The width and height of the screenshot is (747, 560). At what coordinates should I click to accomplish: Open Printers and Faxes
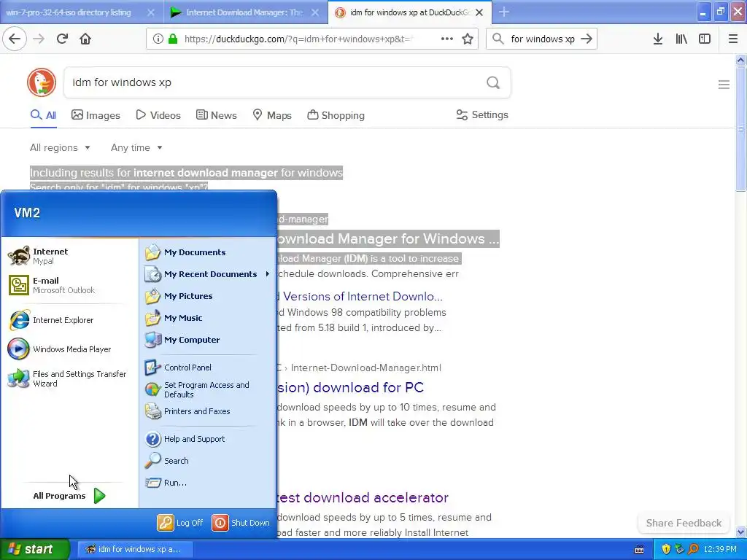pos(197,411)
